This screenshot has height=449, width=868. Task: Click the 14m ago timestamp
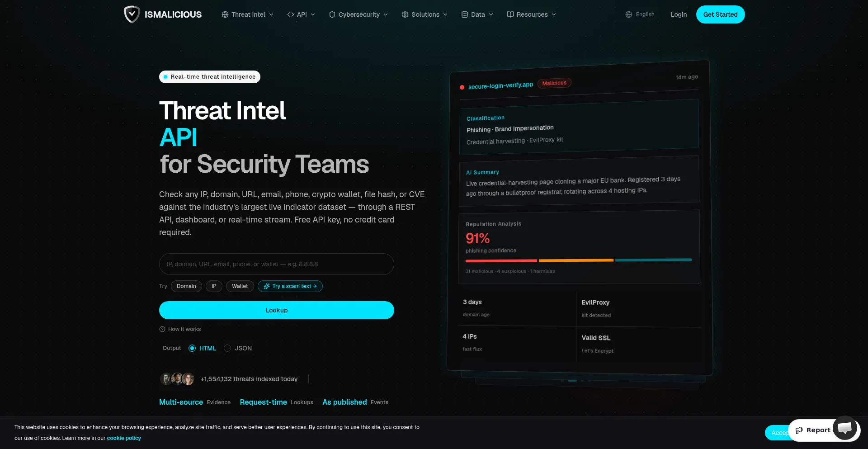(x=687, y=77)
